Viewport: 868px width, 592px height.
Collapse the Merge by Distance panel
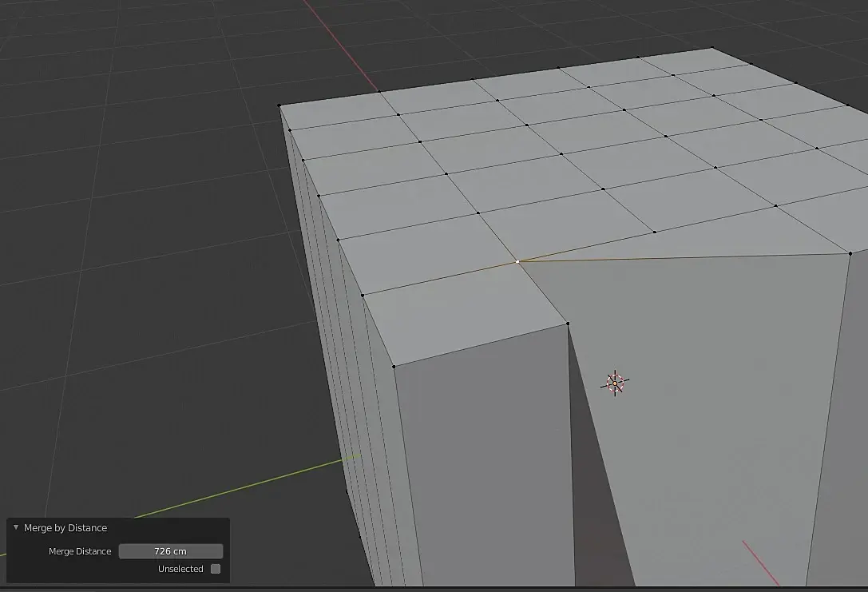(x=16, y=528)
